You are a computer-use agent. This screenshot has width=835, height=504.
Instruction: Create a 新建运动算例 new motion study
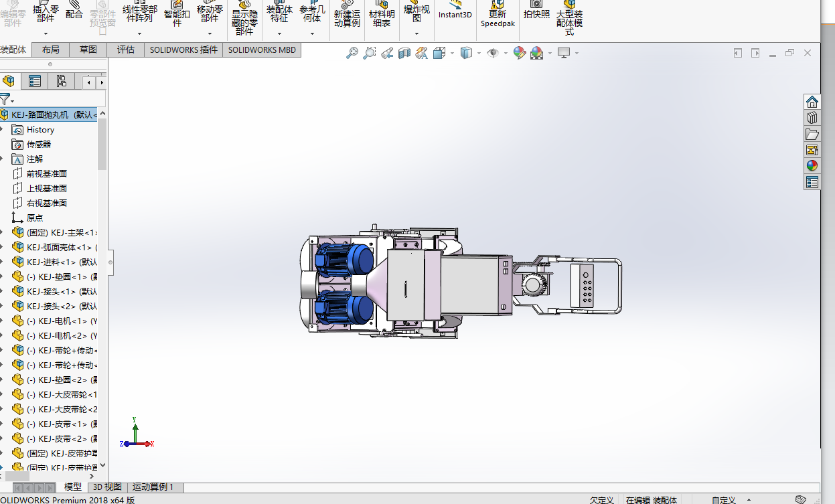347,13
